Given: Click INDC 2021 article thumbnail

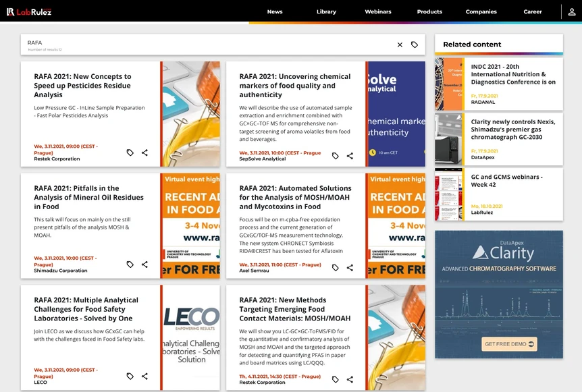Looking at the screenshot, I should coord(448,84).
